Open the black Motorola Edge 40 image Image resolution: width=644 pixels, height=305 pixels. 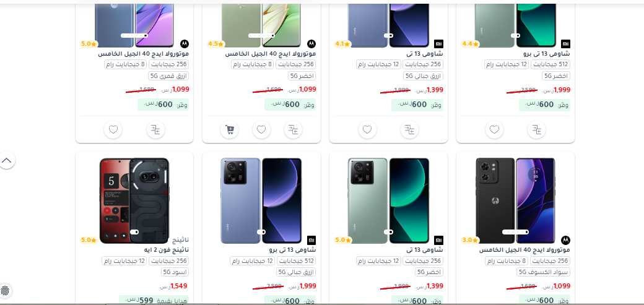click(515, 200)
